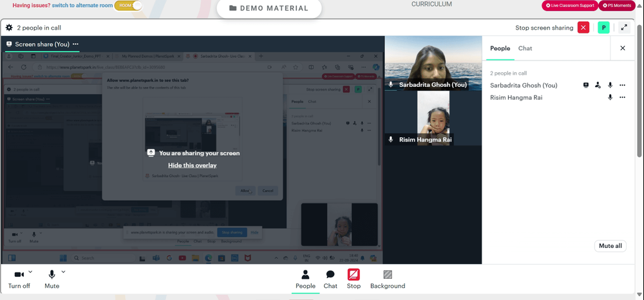Toggle the mic icon in Sarbadrita Ghosh's row

pyautogui.click(x=611, y=85)
